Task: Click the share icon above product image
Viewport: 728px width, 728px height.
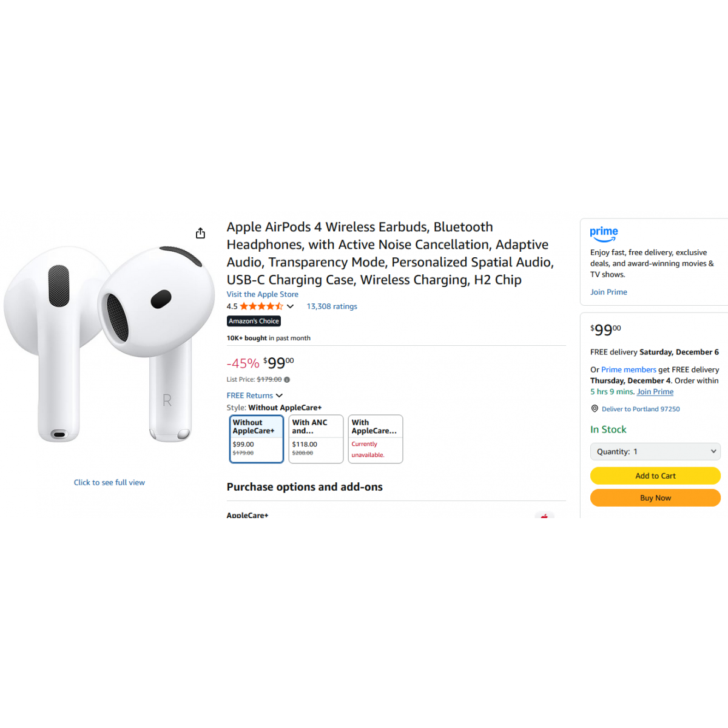Action: (x=200, y=233)
